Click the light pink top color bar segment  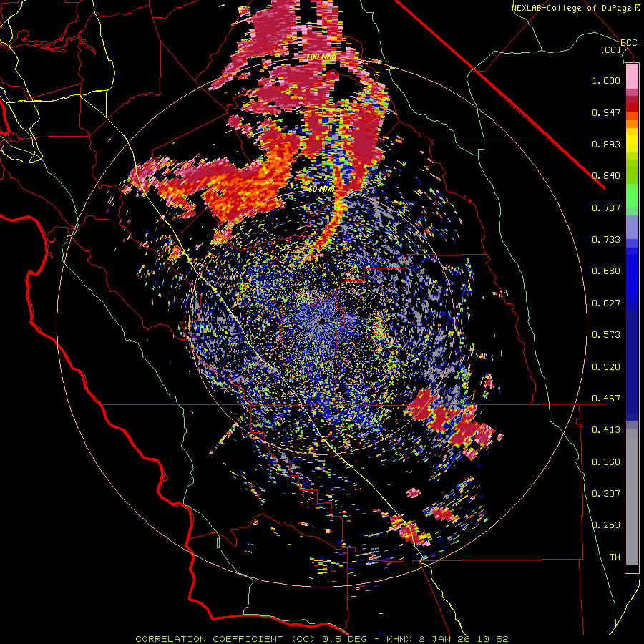point(632,77)
